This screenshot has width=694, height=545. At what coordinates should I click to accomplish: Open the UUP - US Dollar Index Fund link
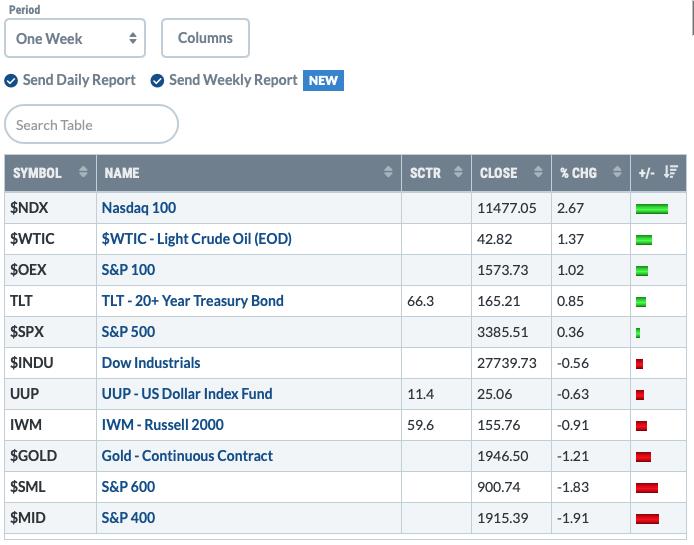click(187, 394)
